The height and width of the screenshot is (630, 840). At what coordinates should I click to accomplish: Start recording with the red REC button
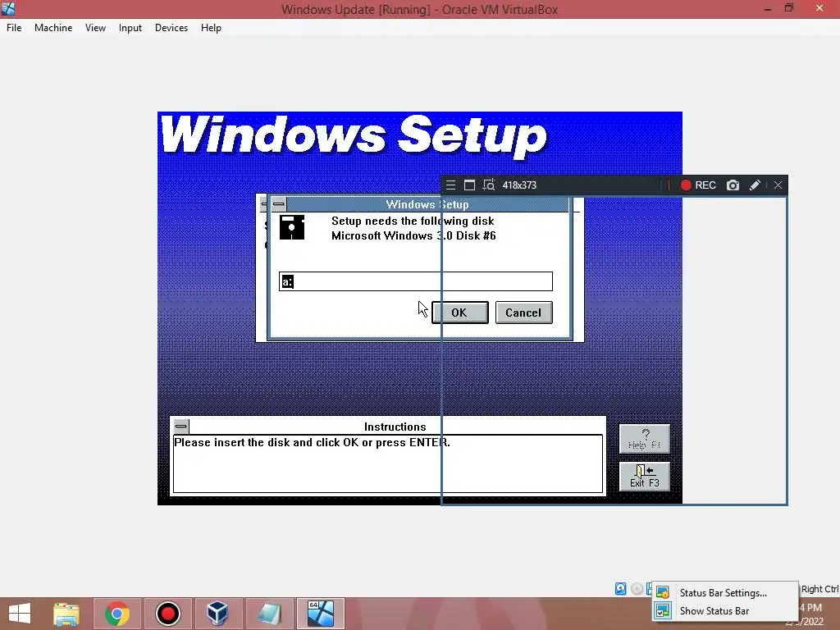(698, 185)
